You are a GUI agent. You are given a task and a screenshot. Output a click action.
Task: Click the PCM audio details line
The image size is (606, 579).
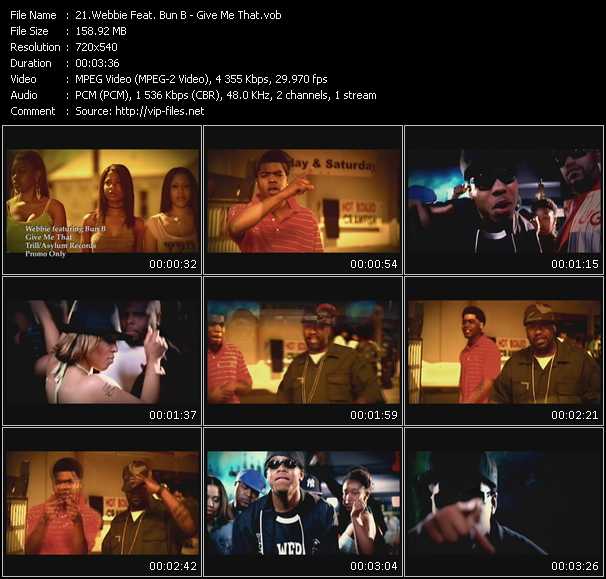tap(226, 95)
